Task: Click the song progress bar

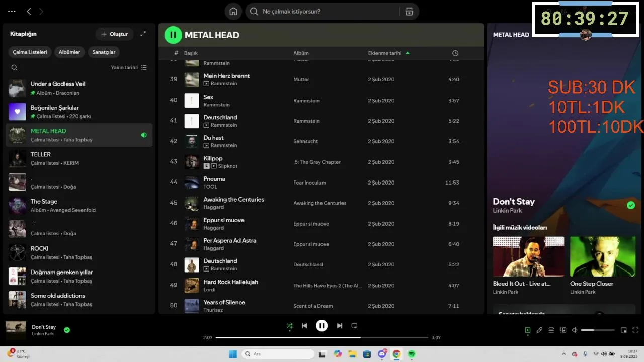Action: 322,337
